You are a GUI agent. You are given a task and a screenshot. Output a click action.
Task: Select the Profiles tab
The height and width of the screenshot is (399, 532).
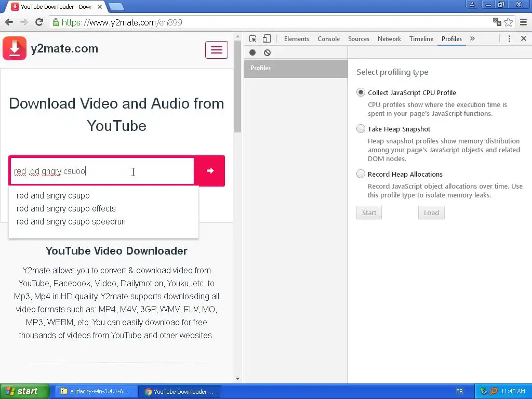tap(451, 38)
